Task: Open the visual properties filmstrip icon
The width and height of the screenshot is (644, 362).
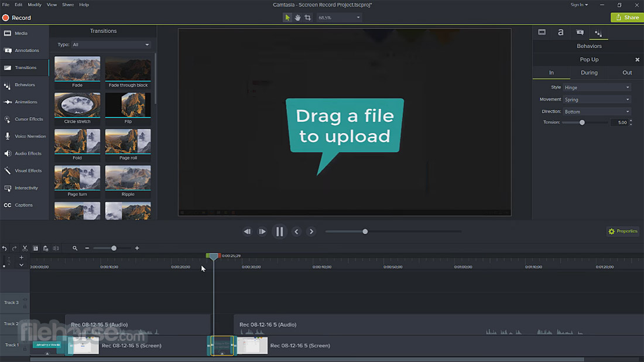Action: (542, 33)
